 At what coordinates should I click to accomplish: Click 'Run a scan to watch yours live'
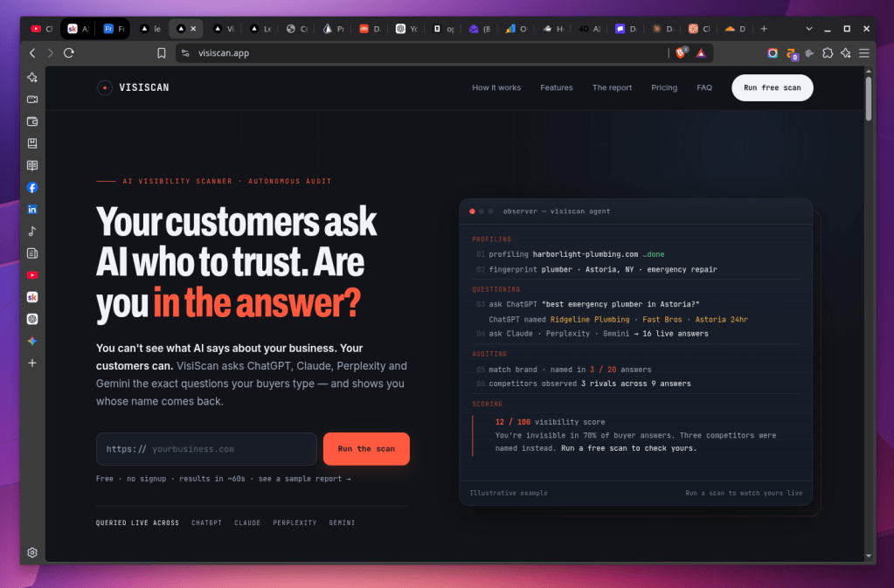tap(744, 493)
